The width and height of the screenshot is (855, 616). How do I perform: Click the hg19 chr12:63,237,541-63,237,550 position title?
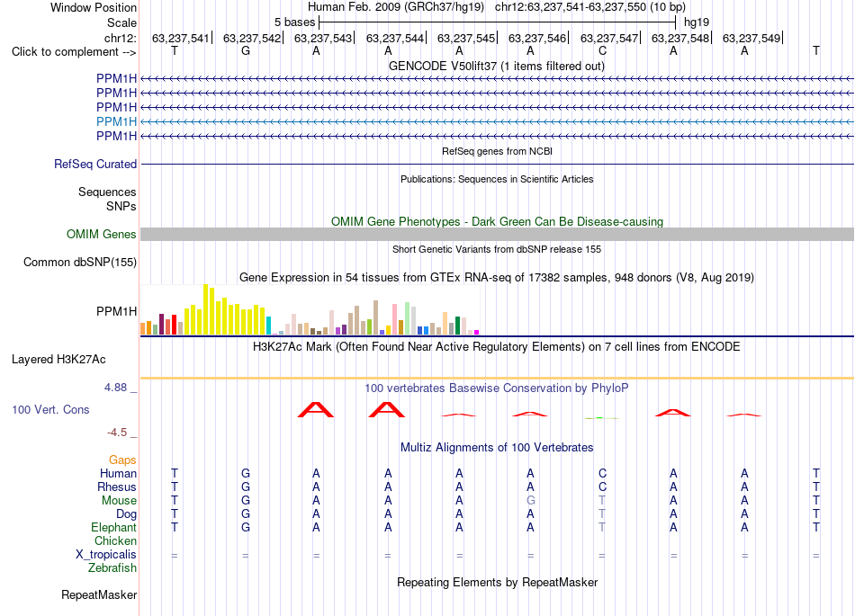497,7
